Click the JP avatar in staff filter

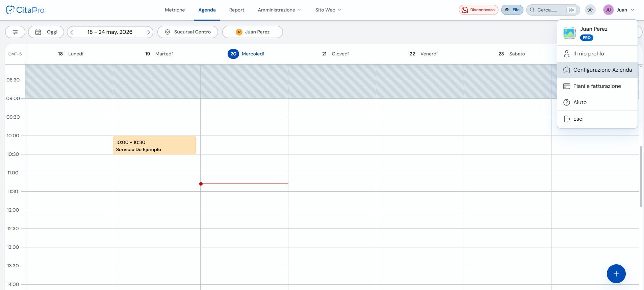[239, 32]
